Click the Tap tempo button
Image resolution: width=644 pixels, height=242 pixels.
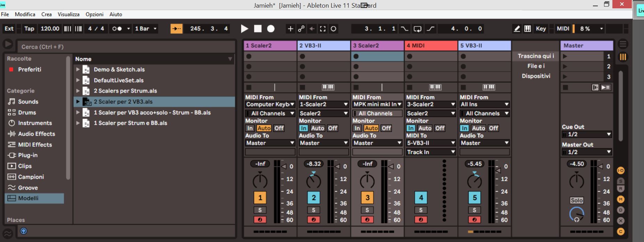click(x=29, y=29)
